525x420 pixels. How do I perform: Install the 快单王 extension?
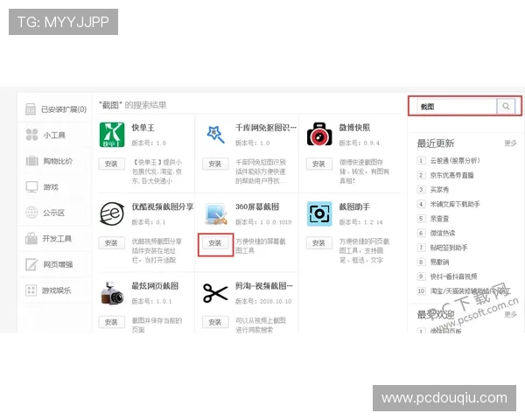(x=111, y=164)
